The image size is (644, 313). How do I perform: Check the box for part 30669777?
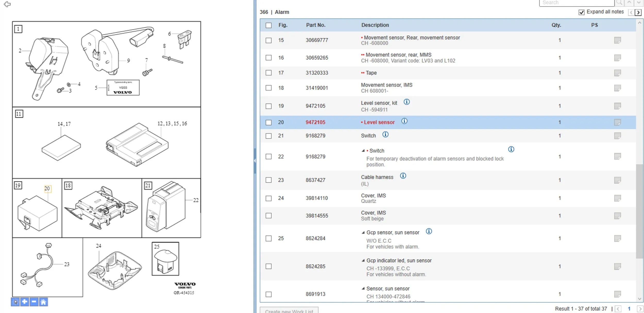(268, 40)
